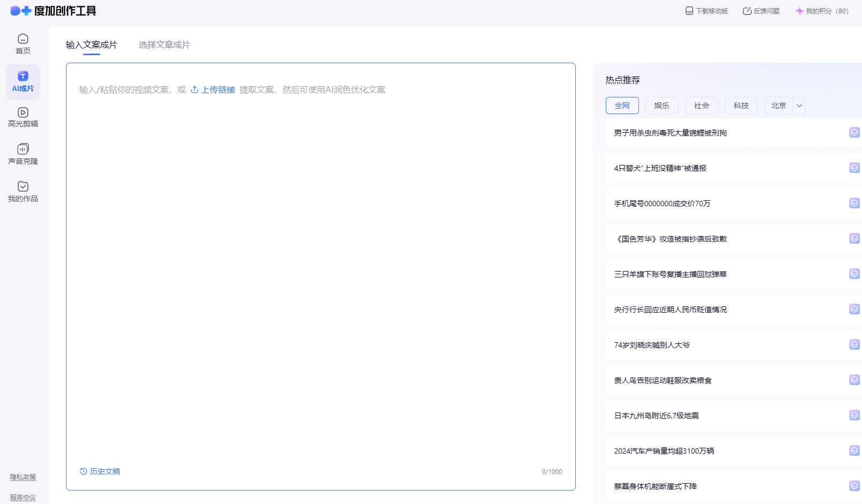Click the 历史文稿 clock icon
862x504 pixels.
(84, 471)
